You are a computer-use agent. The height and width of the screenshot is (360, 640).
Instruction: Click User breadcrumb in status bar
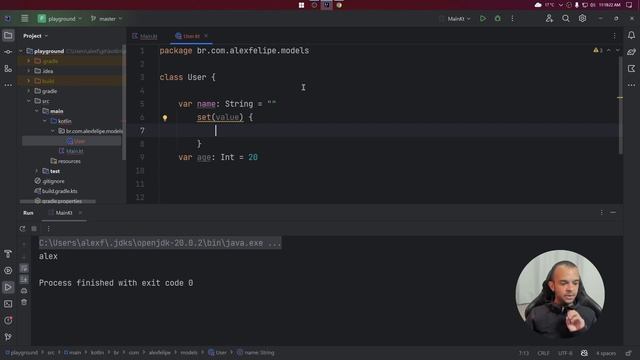click(x=218, y=353)
